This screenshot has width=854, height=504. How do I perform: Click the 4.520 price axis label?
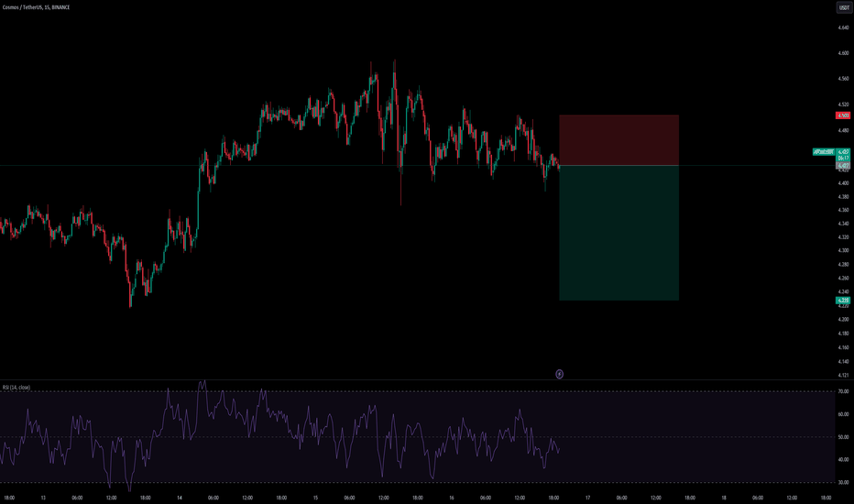pyautogui.click(x=843, y=104)
